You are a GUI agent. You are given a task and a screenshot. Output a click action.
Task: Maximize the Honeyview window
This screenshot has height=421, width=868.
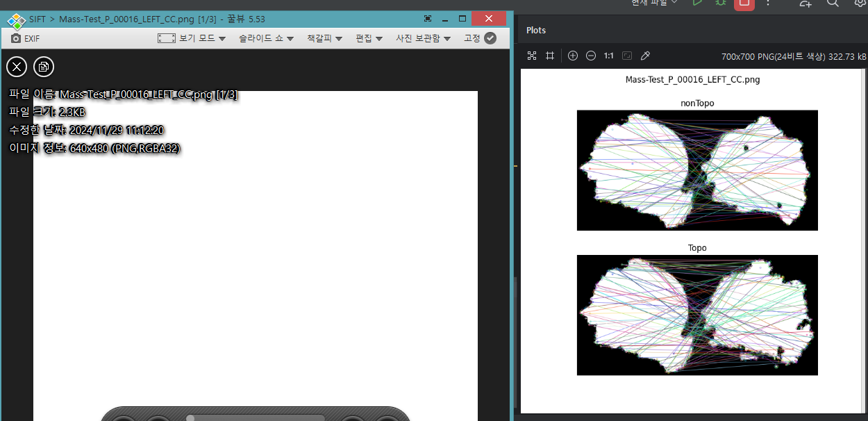(462, 19)
